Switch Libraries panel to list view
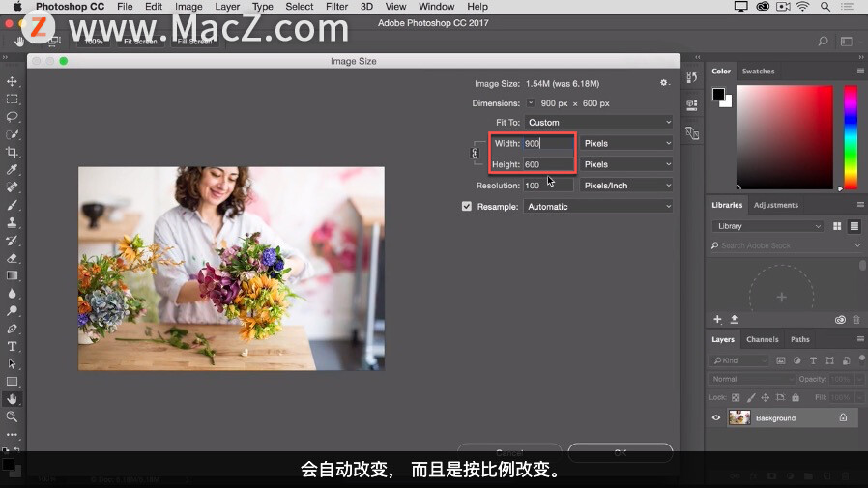Screen dimensions: 868x488 click(x=854, y=226)
